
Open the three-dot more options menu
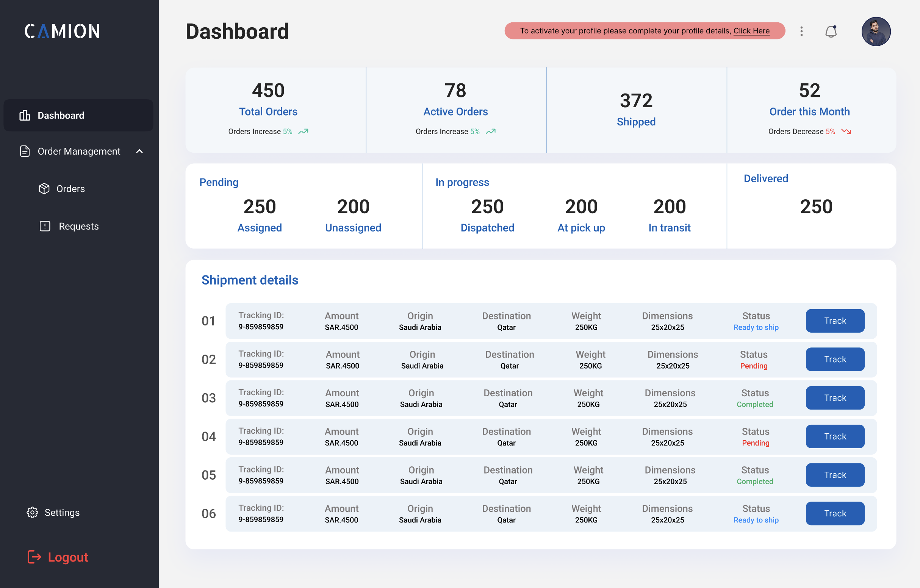801,31
